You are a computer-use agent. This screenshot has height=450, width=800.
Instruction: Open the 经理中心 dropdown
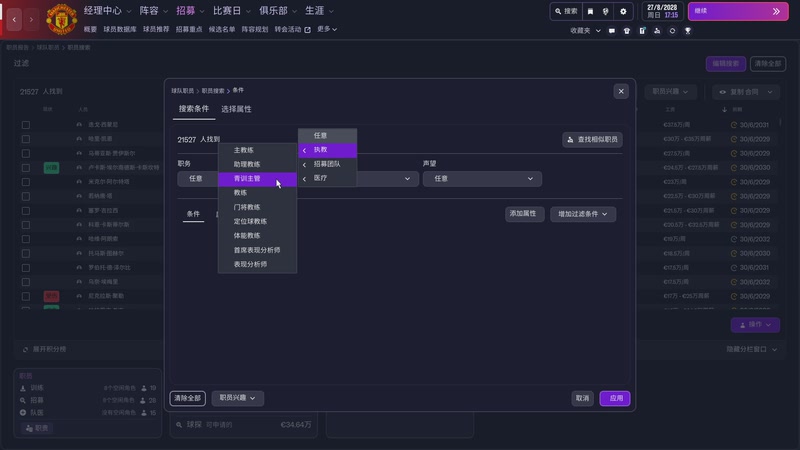click(x=107, y=11)
